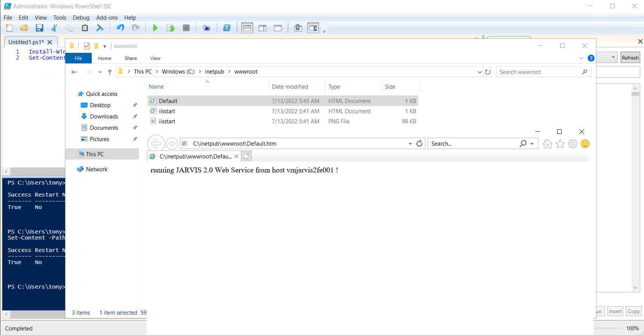Go up one folder level in Explorer

(110, 72)
